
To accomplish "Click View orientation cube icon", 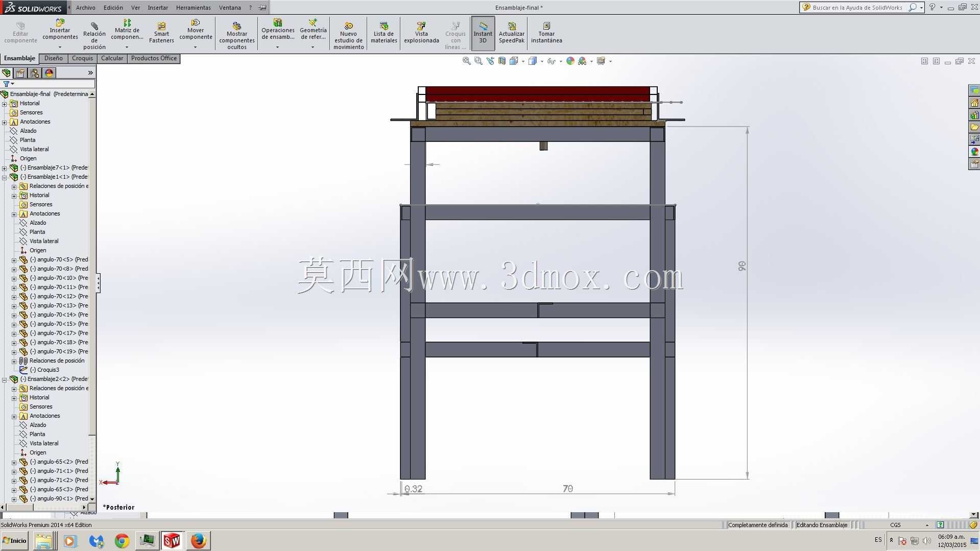I will 514,61.
